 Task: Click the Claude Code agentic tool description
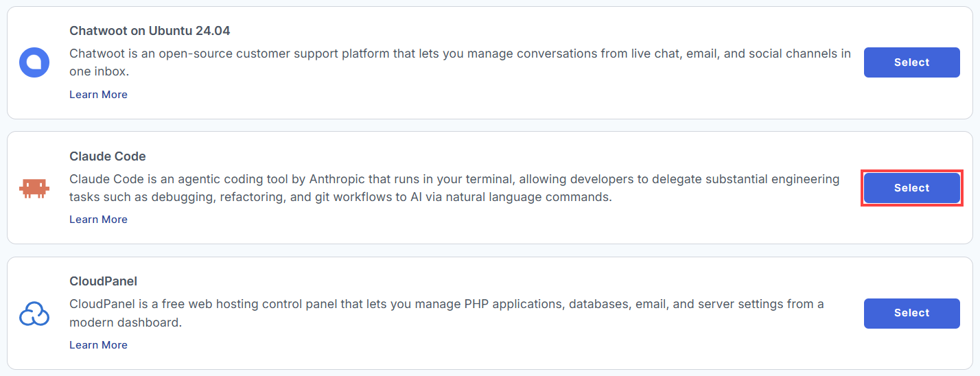coord(454,188)
